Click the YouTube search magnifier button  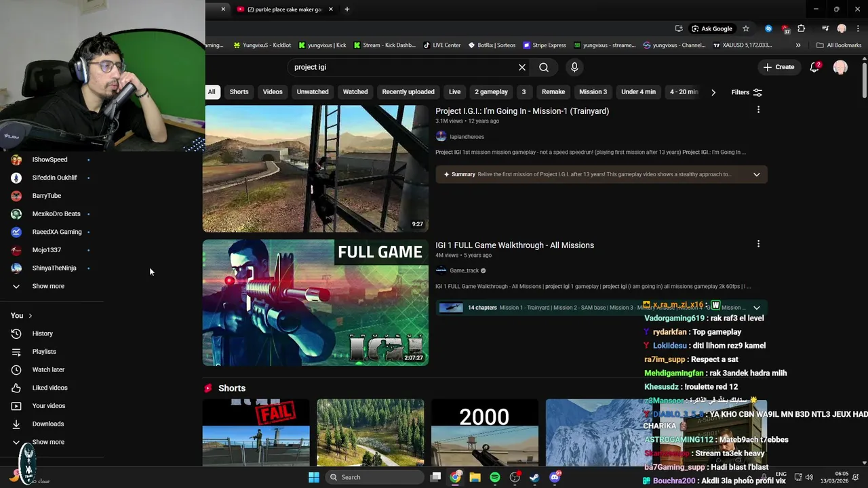click(544, 67)
